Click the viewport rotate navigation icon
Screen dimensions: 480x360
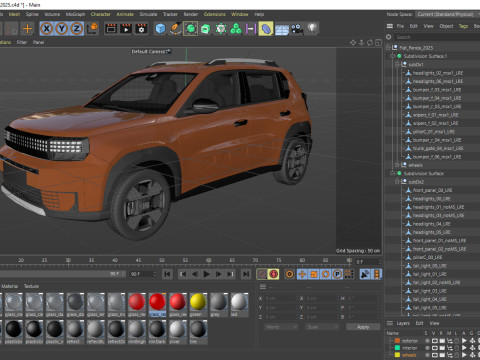[370, 43]
